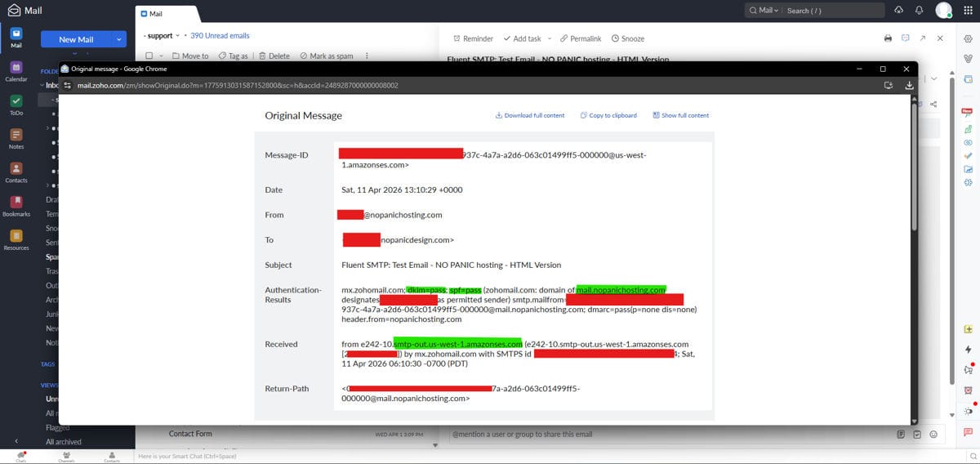Click the Search input field

(833, 10)
